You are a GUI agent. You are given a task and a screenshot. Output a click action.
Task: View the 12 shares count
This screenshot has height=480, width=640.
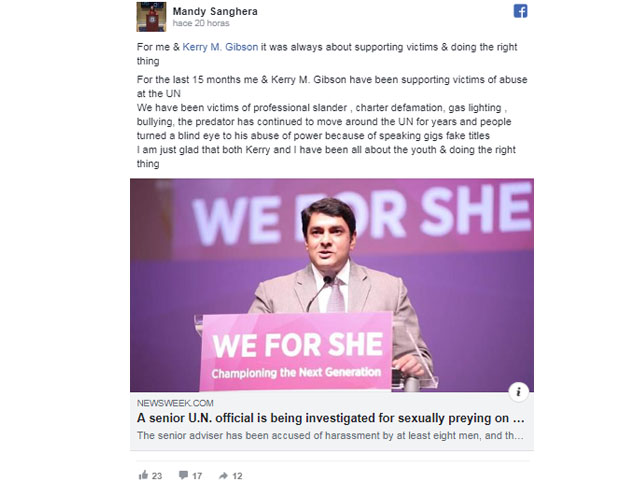point(237,476)
